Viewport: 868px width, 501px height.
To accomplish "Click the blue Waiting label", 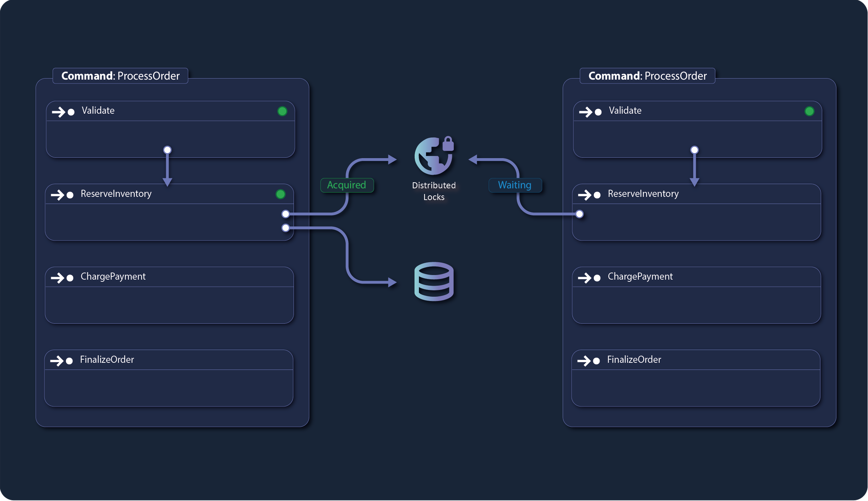I will 515,185.
